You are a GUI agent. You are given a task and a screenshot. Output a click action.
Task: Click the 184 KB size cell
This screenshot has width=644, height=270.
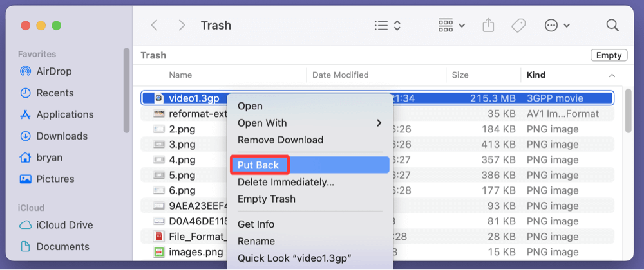coord(498,129)
